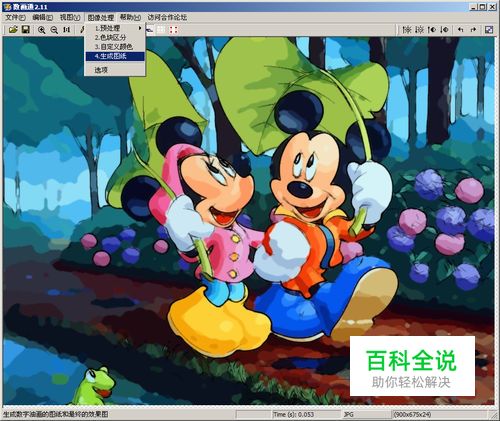Click the undo arrow icon
500x421 pixels.
[x=461, y=30]
